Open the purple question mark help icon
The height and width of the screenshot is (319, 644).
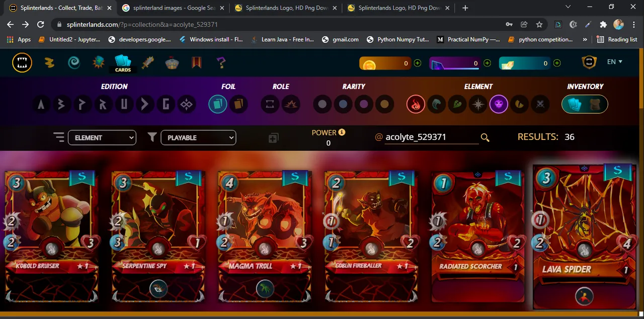(x=221, y=63)
